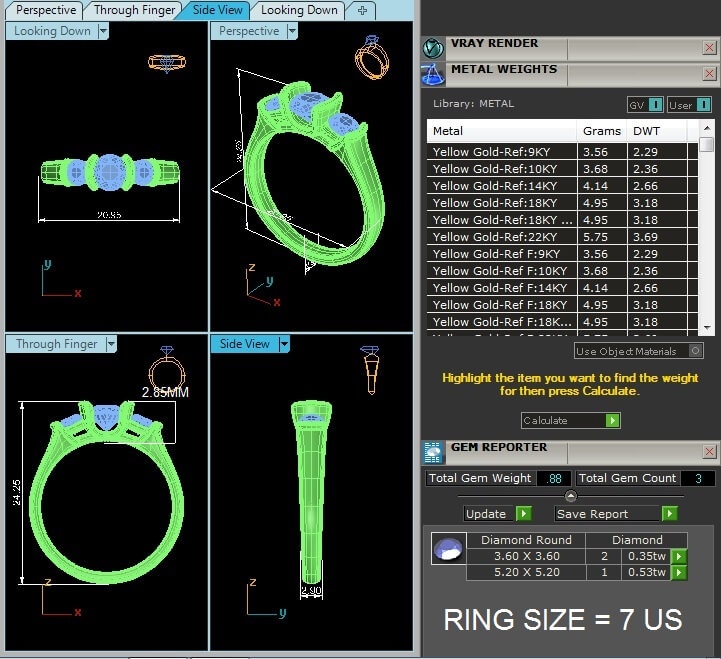
Task: Click the Metal Weights scale icon
Action: pos(433,74)
